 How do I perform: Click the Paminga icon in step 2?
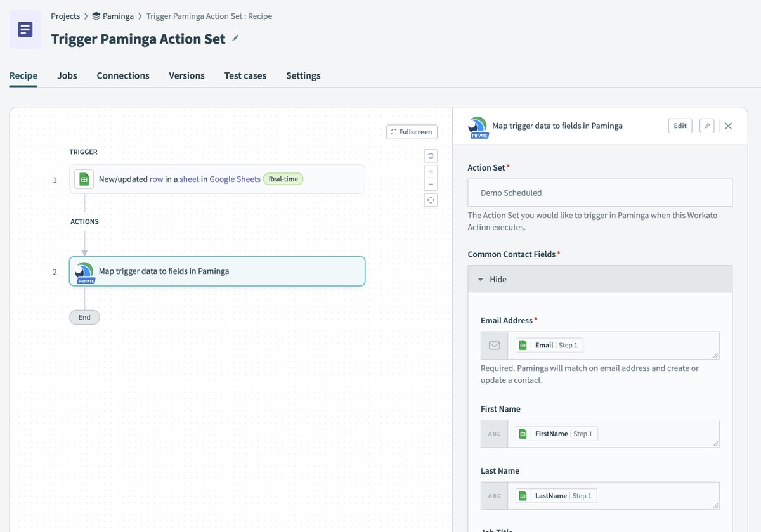[x=84, y=272]
